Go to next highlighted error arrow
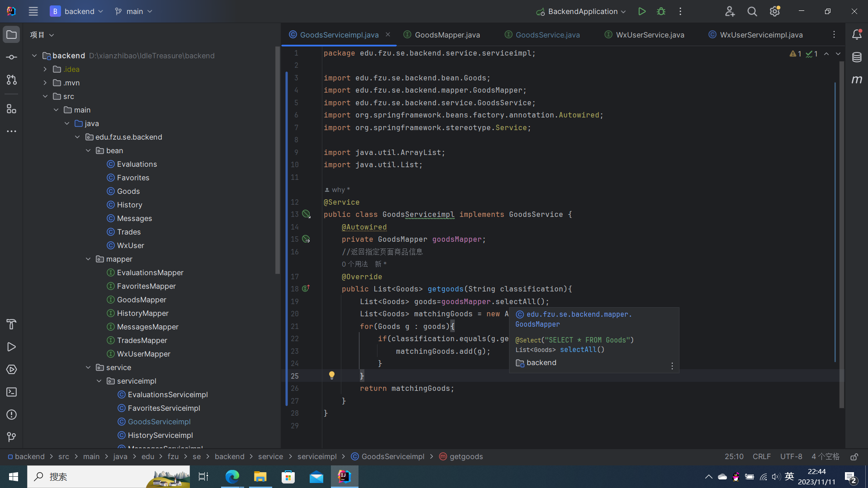The width and height of the screenshot is (868, 488). click(838, 54)
